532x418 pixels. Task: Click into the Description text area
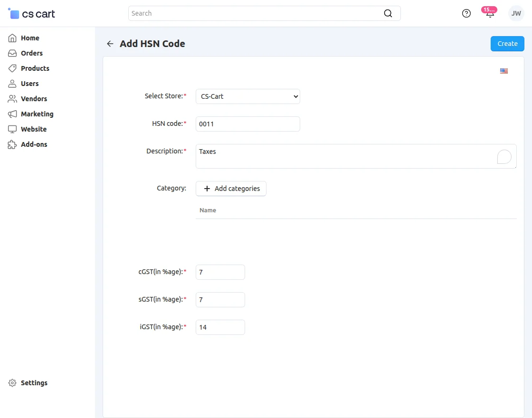[347, 156]
